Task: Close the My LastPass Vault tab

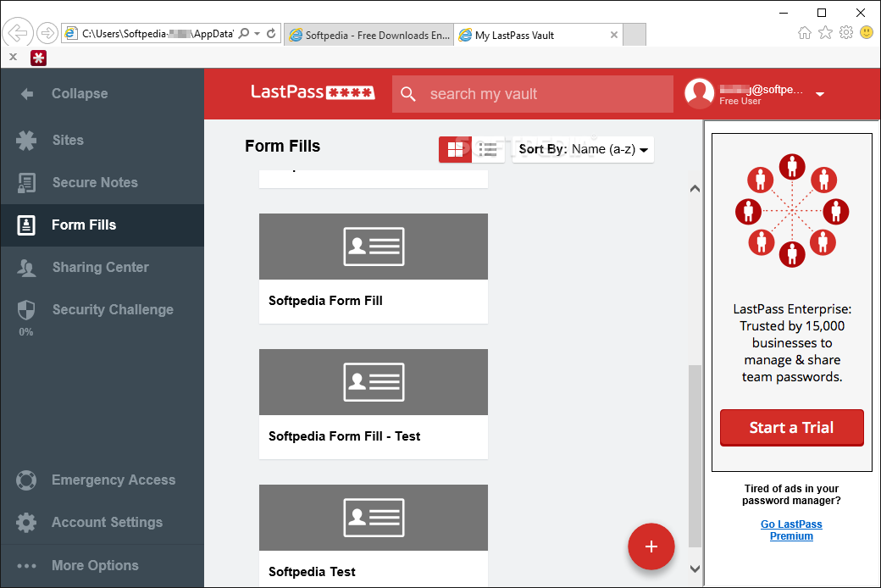Action: tap(614, 35)
